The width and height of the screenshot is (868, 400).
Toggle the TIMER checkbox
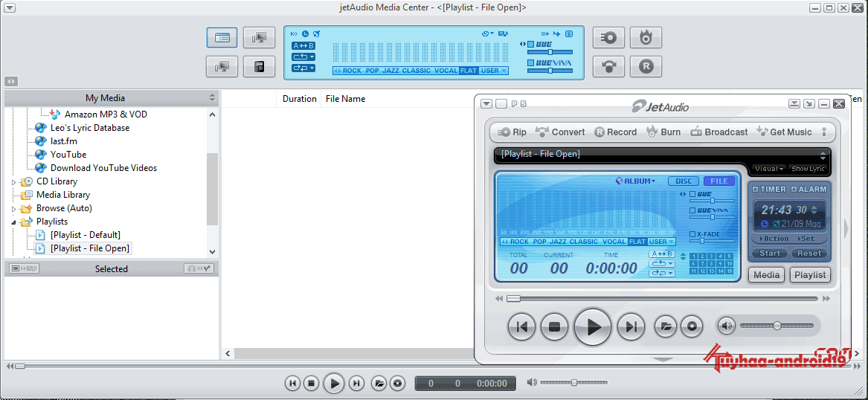pyautogui.click(x=756, y=189)
